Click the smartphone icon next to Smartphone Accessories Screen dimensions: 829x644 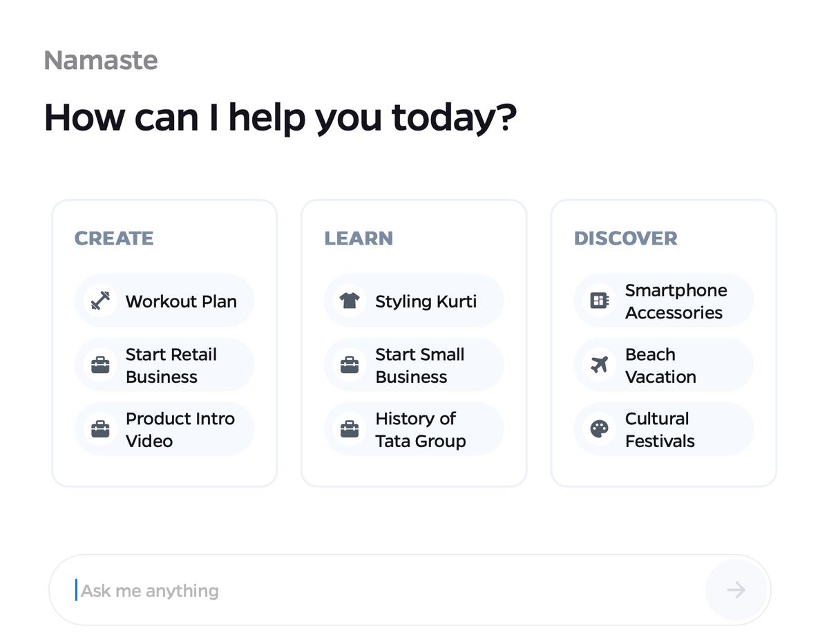coord(599,301)
